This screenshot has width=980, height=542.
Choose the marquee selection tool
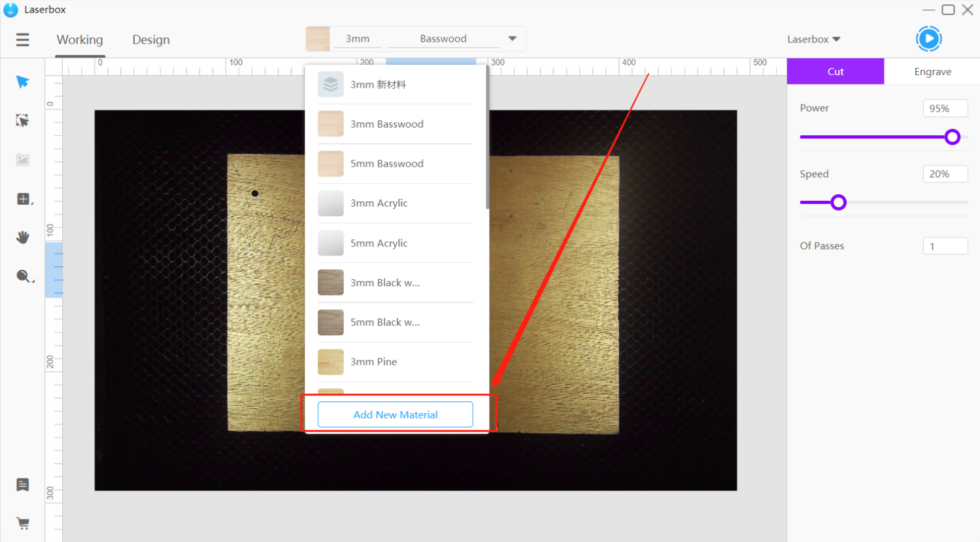pos(22,121)
